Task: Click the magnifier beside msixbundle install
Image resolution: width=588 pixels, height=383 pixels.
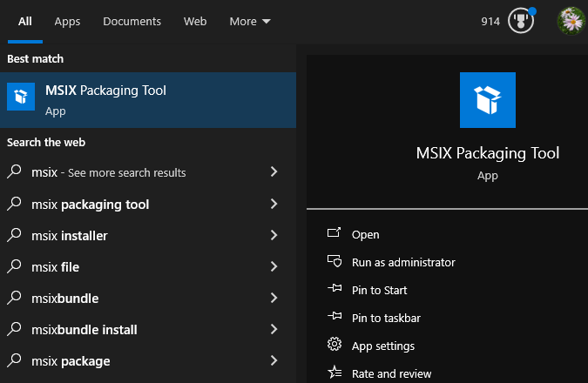Action: pos(14,329)
